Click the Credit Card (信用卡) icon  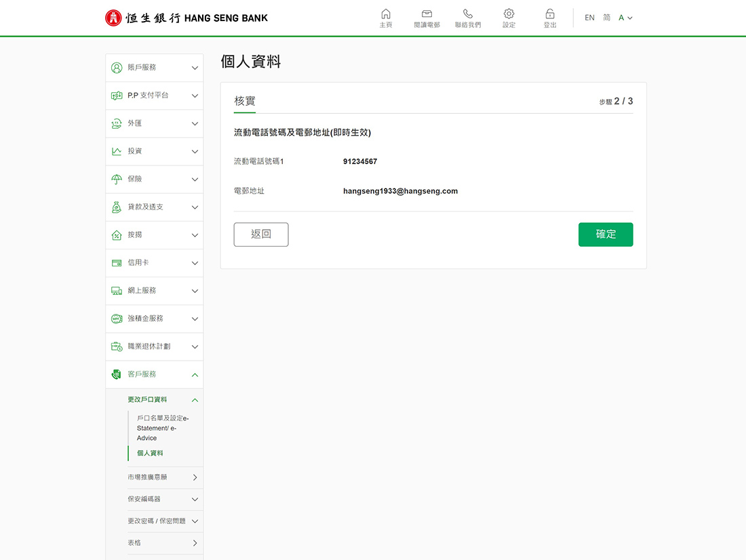(x=117, y=263)
